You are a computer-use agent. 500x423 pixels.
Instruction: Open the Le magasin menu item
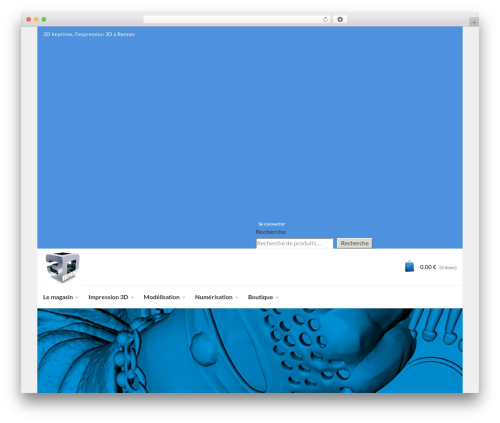coord(58,297)
